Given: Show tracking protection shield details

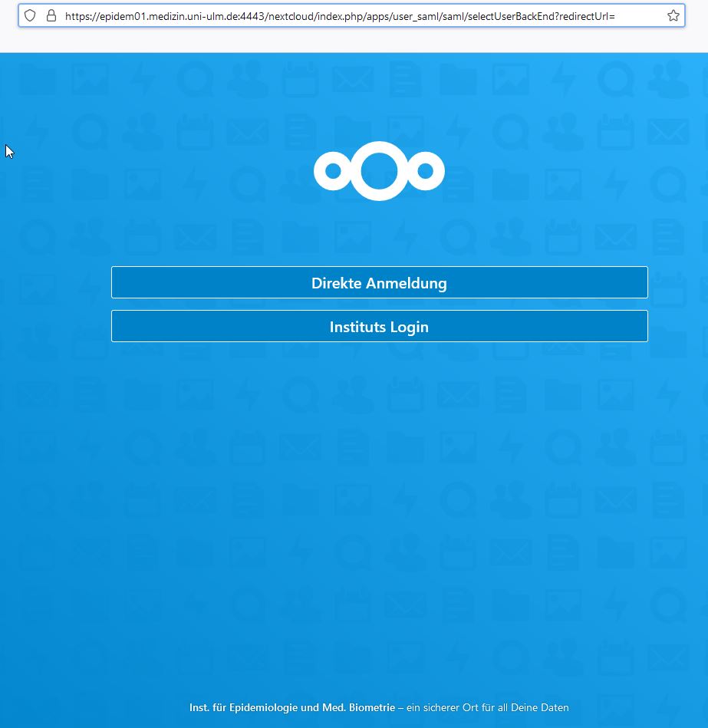Looking at the screenshot, I should click(30, 16).
